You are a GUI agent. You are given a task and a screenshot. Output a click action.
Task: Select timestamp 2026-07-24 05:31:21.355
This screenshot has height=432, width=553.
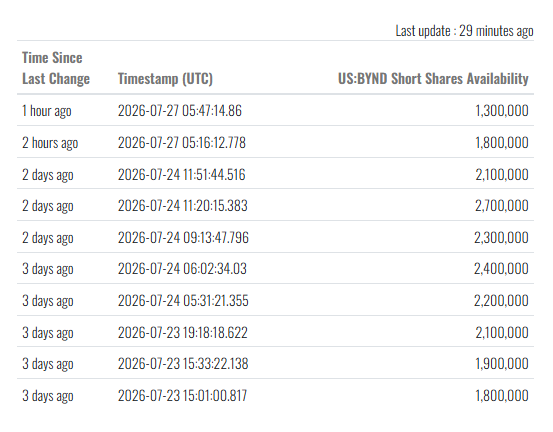(x=183, y=300)
